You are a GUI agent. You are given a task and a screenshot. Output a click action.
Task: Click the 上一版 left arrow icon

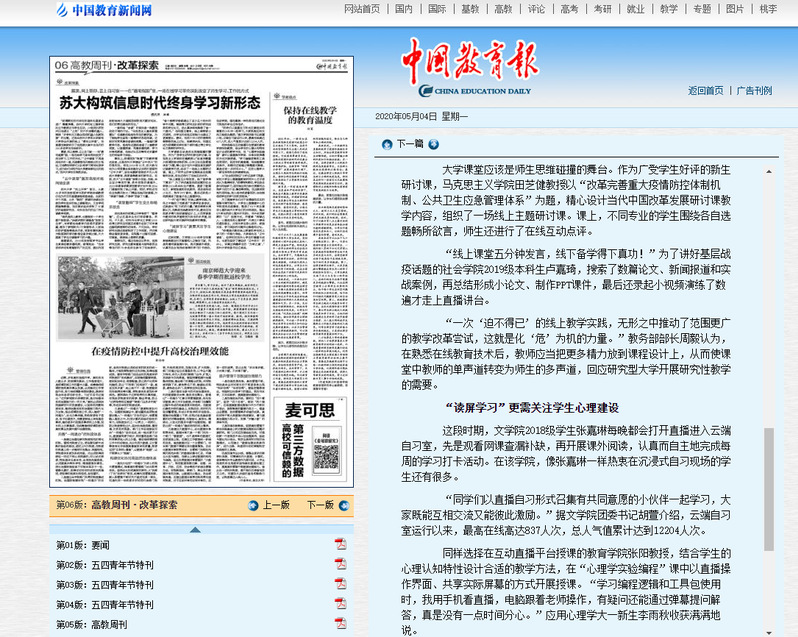(x=253, y=505)
